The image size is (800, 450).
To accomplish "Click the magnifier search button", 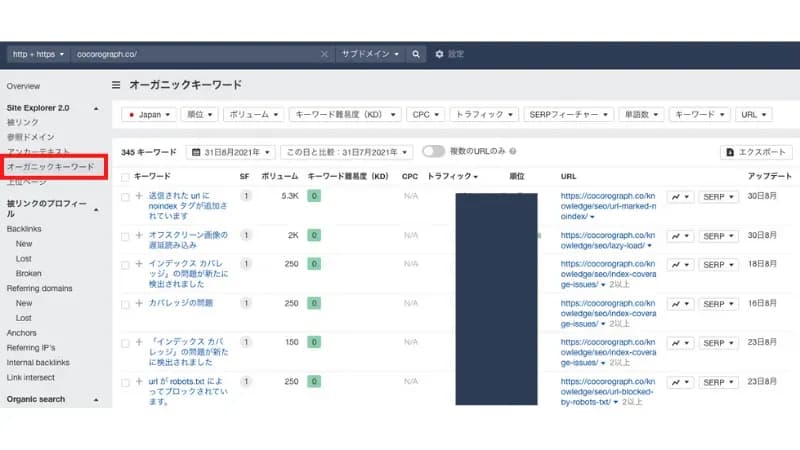I will click(x=416, y=54).
